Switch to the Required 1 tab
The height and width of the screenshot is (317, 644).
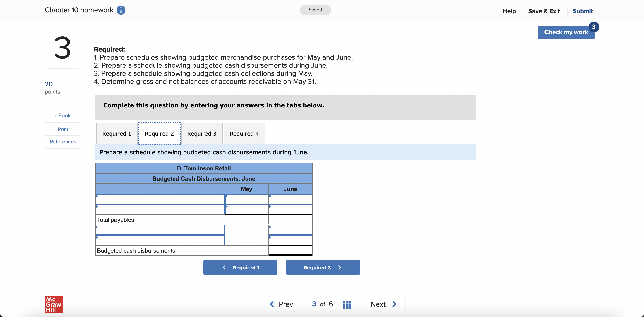[x=117, y=134]
